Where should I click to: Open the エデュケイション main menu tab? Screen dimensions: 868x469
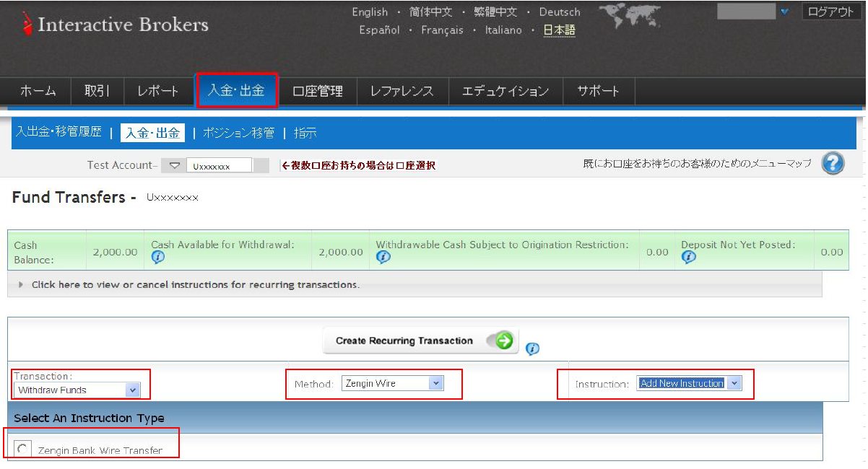505,92
